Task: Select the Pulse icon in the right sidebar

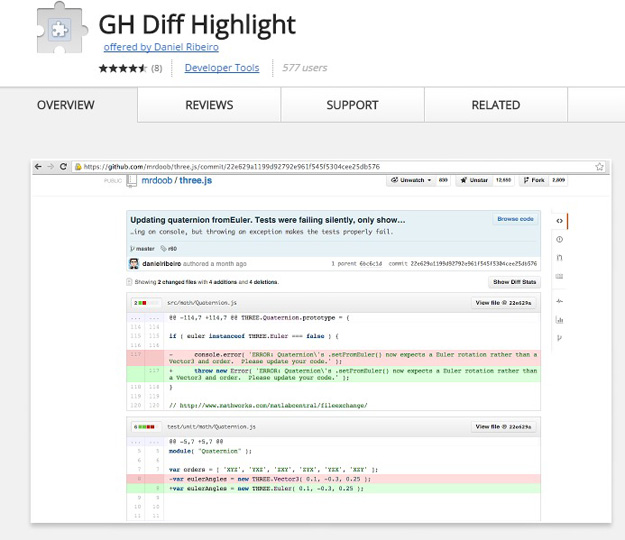Action: click(560, 301)
